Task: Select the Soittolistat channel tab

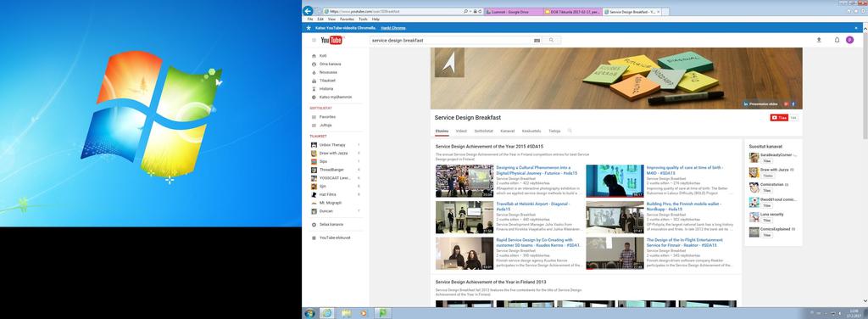Action: pyautogui.click(x=483, y=132)
